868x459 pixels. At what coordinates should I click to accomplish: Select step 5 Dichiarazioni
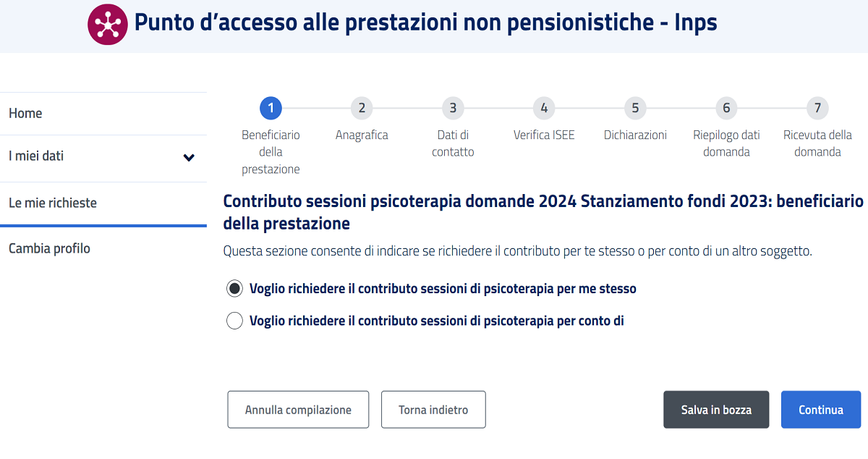point(635,108)
